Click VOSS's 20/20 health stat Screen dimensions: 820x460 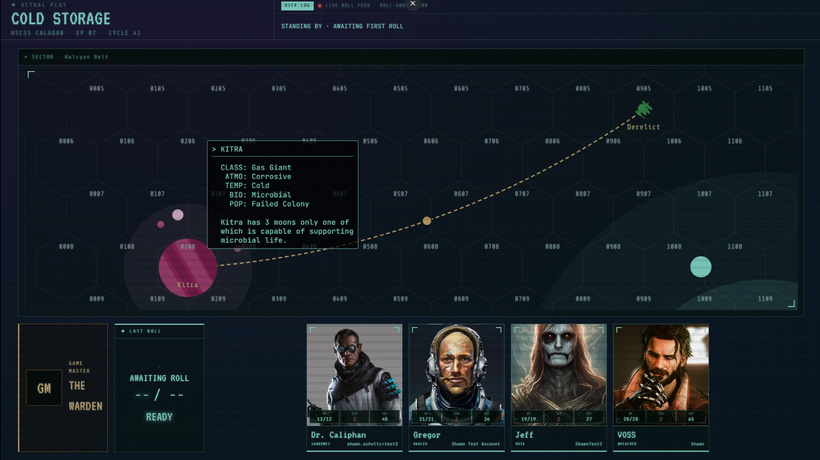tap(631, 417)
